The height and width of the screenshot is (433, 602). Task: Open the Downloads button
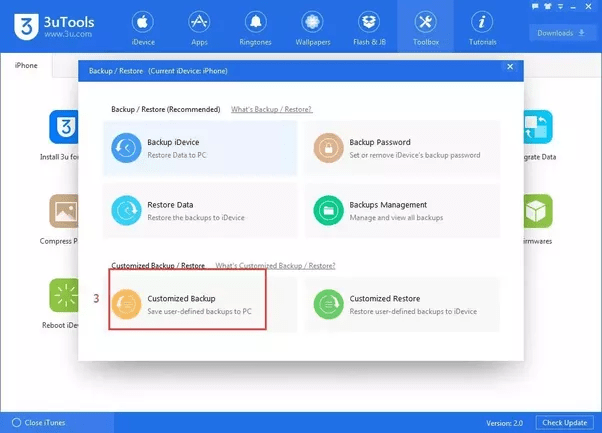pyautogui.click(x=561, y=33)
